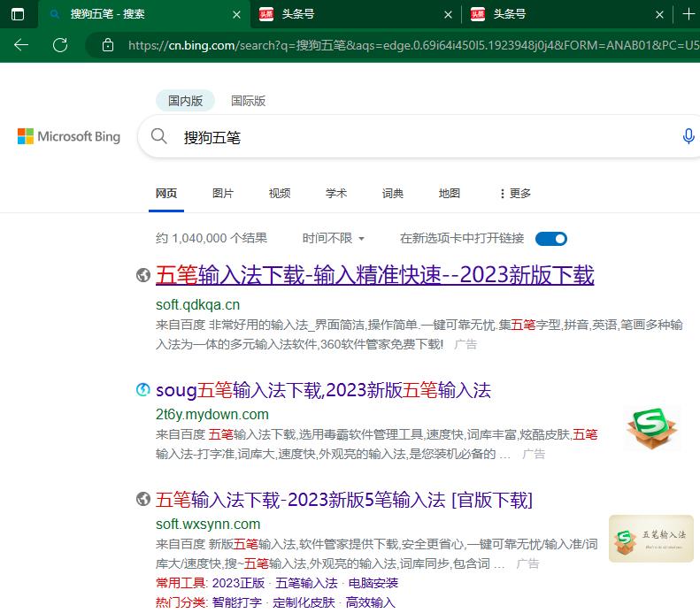Screen dimensions: 700x613
Task: Go back with the browser back arrow
Action: tap(21, 44)
